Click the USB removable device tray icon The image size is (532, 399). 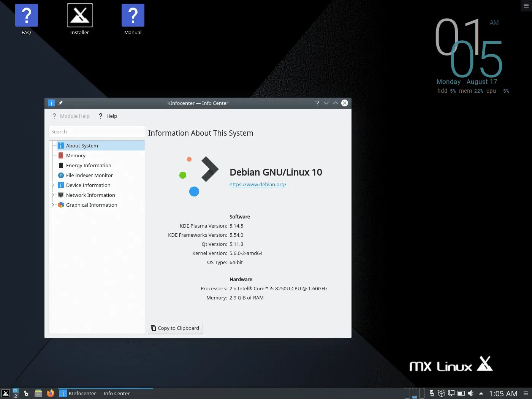tap(432, 393)
